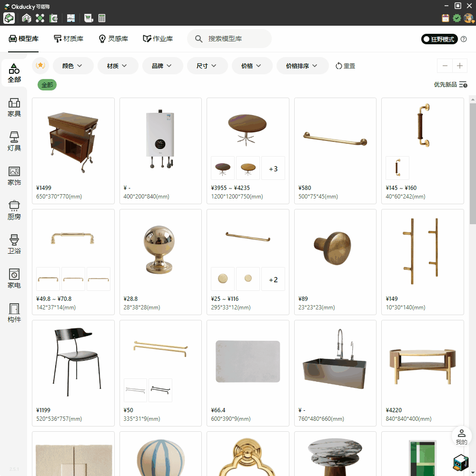Click the help question mark icon
476x476 pixels.
tap(464, 39)
